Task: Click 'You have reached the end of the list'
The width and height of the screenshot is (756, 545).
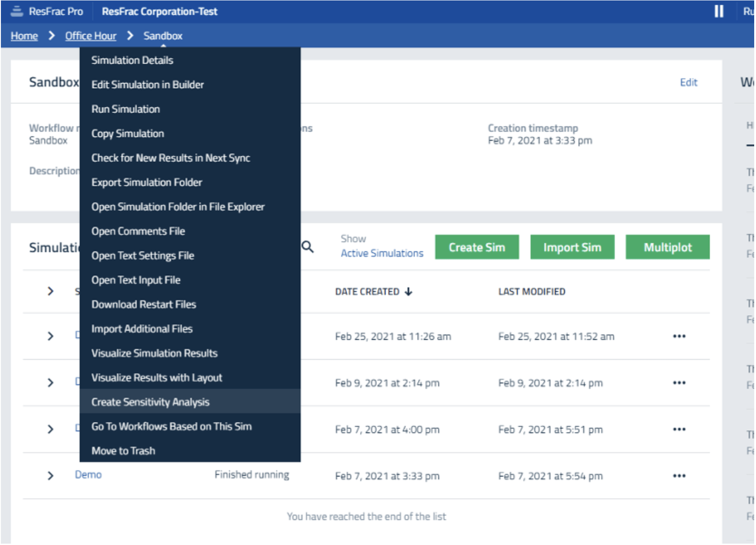Action: [x=367, y=516]
